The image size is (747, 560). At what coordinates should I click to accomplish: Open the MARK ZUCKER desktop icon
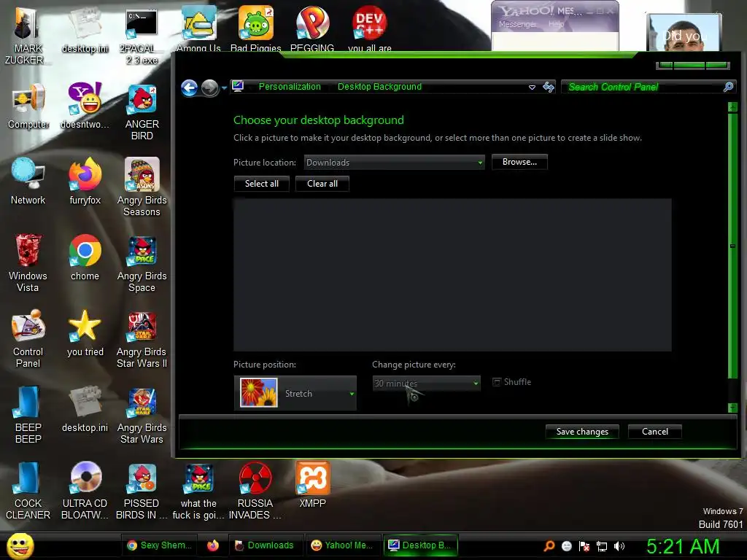(27, 35)
